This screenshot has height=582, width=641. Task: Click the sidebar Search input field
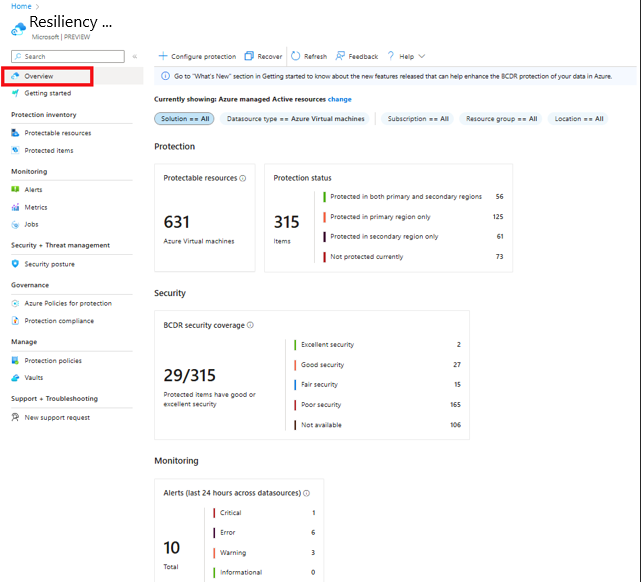click(x=68, y=56)
